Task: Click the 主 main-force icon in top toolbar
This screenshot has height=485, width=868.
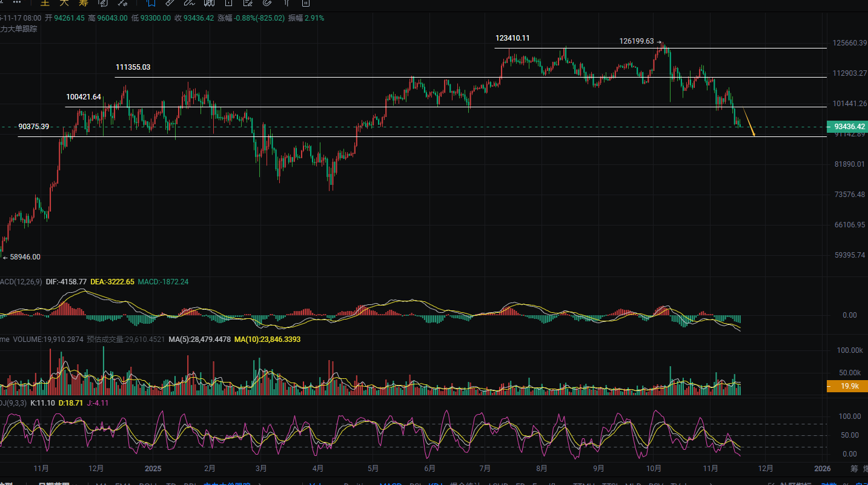Action: click(x=44, y=2)
